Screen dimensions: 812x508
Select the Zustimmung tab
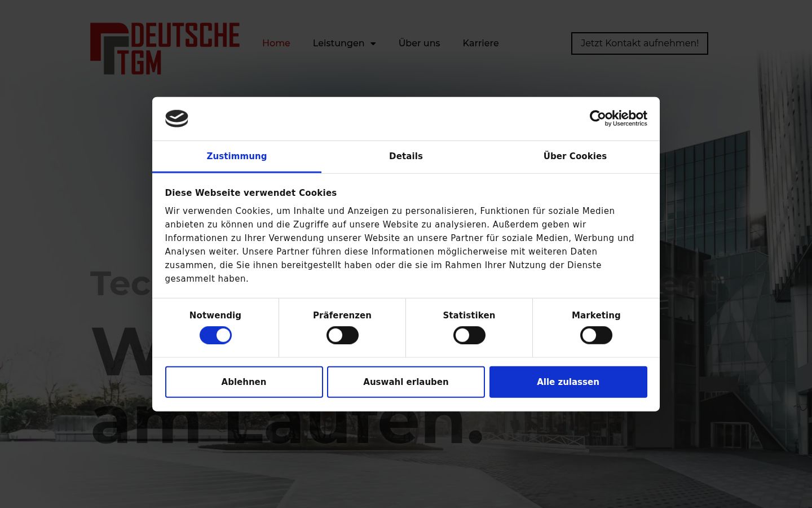point(237,156)
